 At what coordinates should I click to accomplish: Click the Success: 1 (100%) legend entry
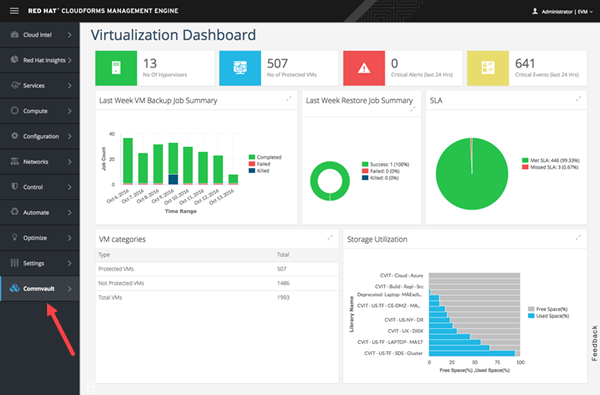click(385, 164)
